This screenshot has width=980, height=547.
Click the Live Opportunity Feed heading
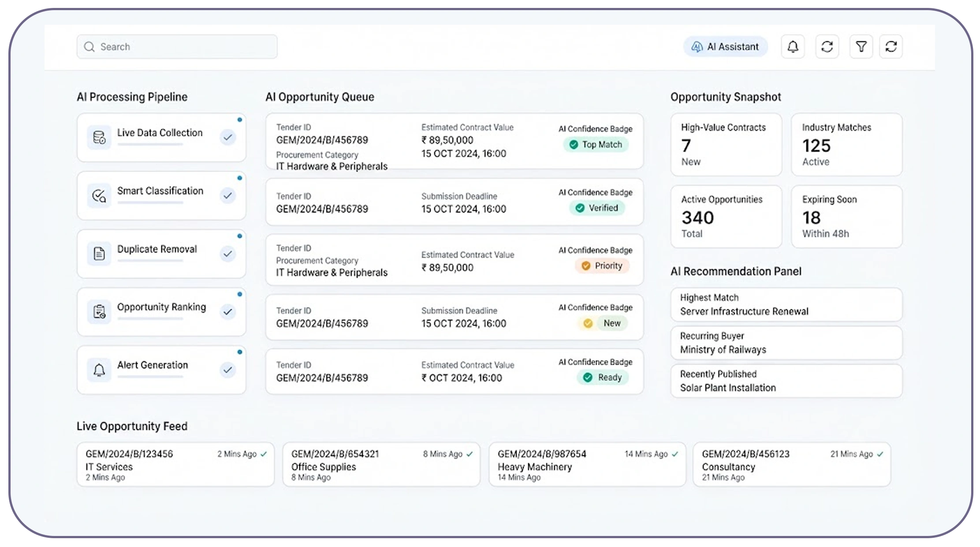pos(132,426)
